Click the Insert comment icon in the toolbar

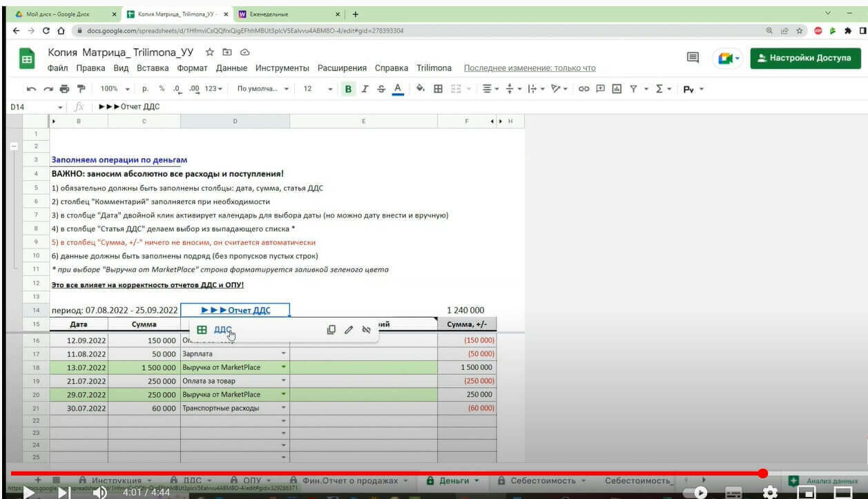[x=601, y=89]
